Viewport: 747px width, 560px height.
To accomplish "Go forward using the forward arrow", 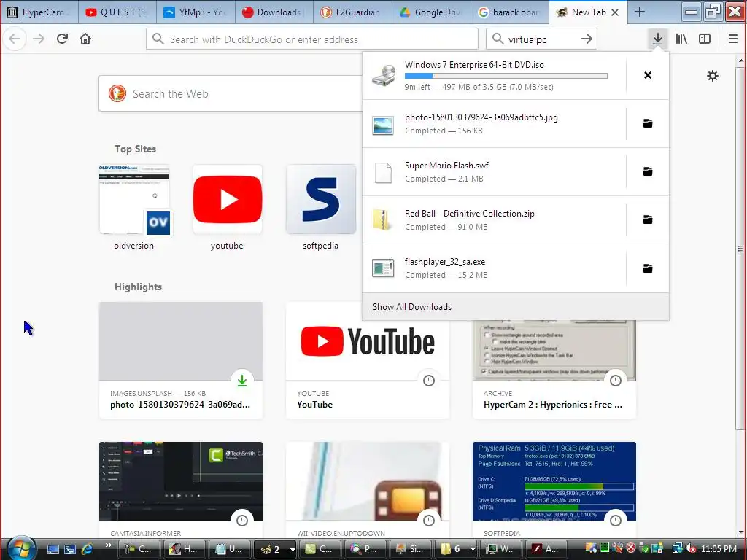I will 39,39.
